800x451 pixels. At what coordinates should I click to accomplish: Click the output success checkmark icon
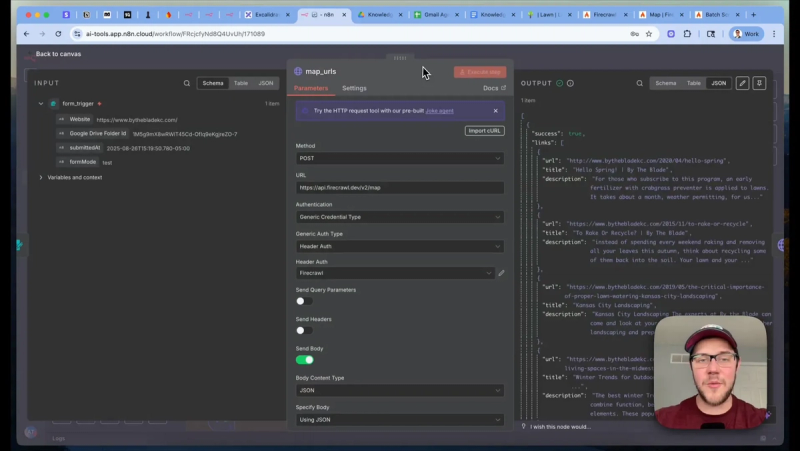[x=560, y=83]
